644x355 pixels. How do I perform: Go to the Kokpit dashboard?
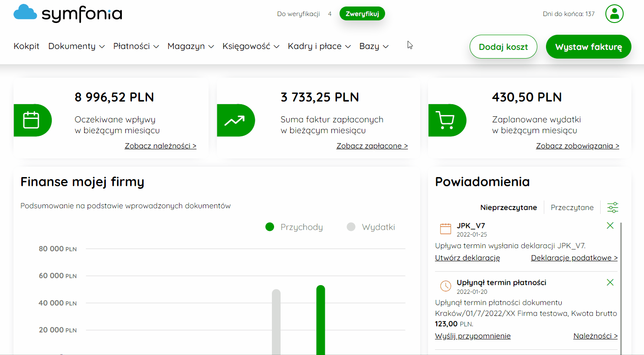click(26, 46)
